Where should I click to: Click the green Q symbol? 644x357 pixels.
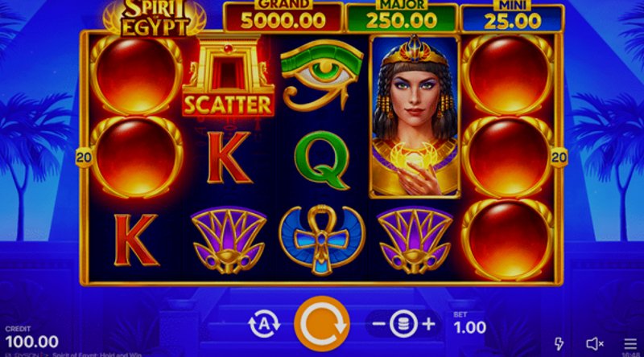[x=321, y=160]
